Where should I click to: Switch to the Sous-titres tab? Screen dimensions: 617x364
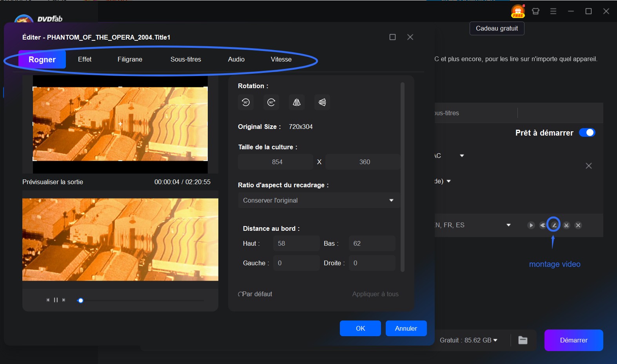click(x=186, y=59)
